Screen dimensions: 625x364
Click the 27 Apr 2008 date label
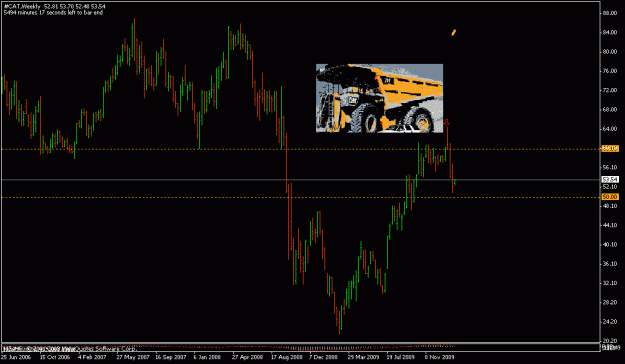tap(248, 357)
